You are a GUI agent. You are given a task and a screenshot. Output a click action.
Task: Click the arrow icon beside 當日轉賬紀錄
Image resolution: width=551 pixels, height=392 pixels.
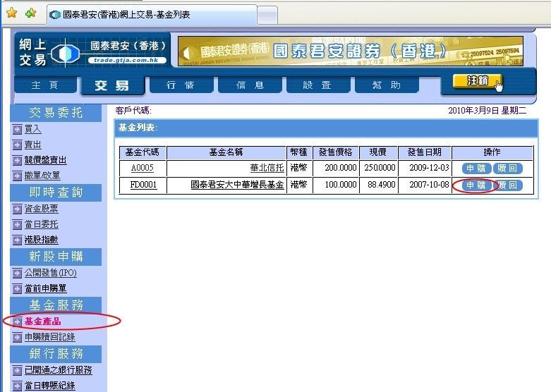[x=17, y=386]
